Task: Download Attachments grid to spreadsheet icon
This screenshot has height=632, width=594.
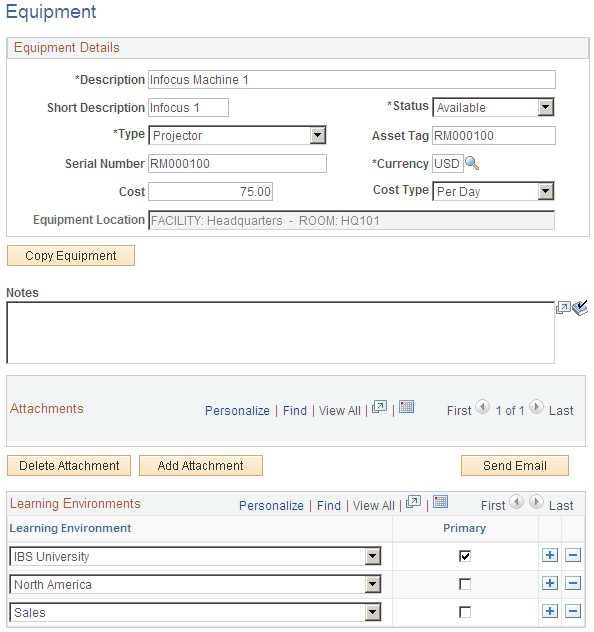Action: [406, 407]
